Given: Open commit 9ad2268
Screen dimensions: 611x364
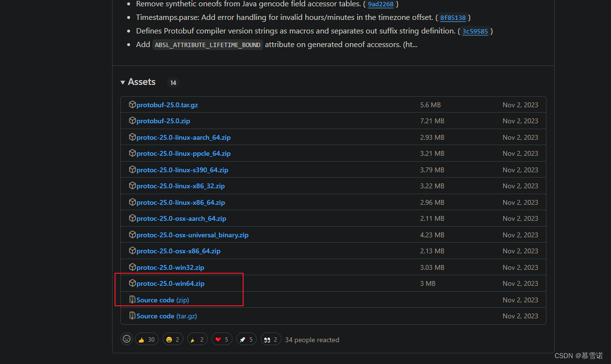Looking at the screenshot, I should (x=380, y=4).
